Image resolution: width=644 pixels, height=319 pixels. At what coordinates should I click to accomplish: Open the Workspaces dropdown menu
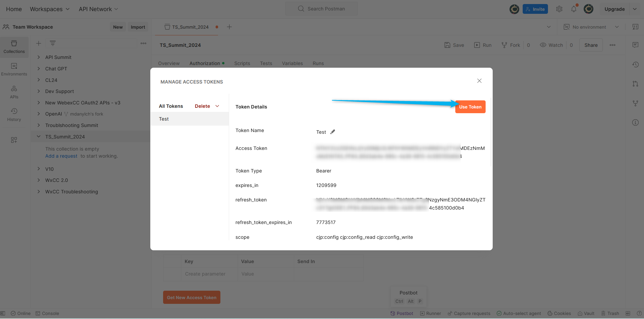pyautogui.click(x=50, y=9)
